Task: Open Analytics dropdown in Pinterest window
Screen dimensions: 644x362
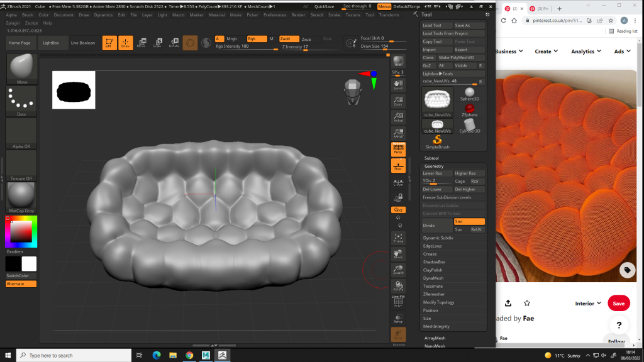Action: pos(586,52)
